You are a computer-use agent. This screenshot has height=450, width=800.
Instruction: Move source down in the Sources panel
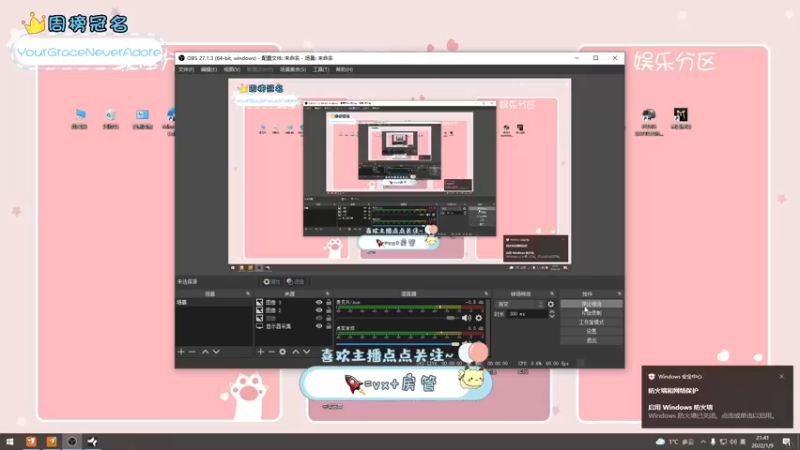307,352
